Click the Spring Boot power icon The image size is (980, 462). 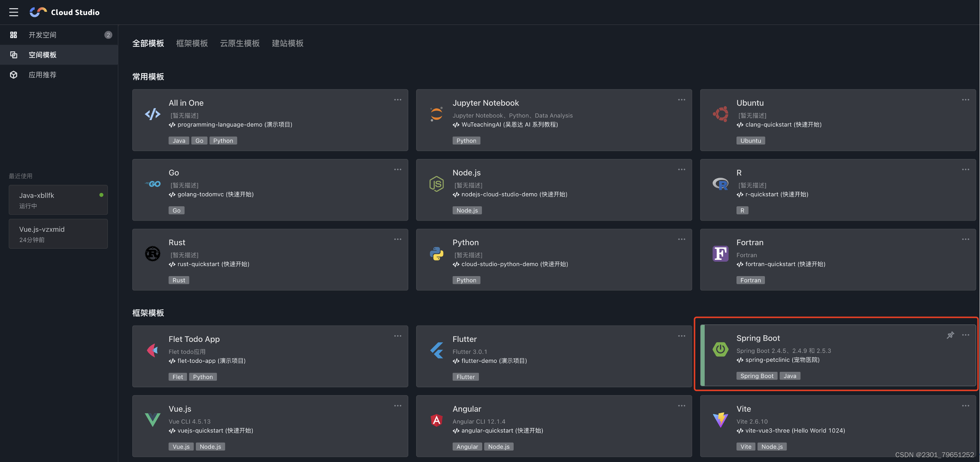click(720, 349)
